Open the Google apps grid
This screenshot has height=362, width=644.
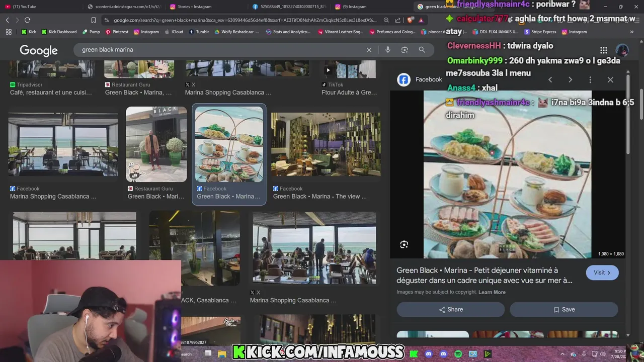pos(603,50)
